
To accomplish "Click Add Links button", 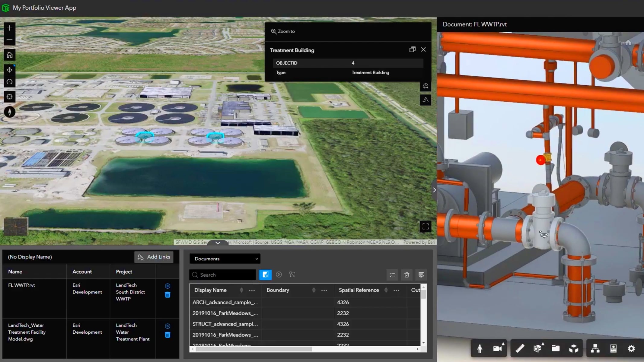I will click(x=154, y=257).
